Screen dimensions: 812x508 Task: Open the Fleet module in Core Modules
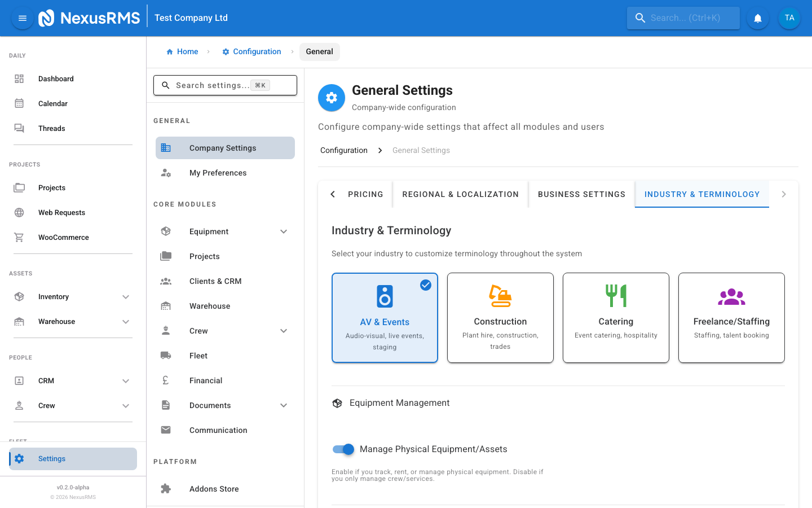pyautogui.click(x=198, y=355)
